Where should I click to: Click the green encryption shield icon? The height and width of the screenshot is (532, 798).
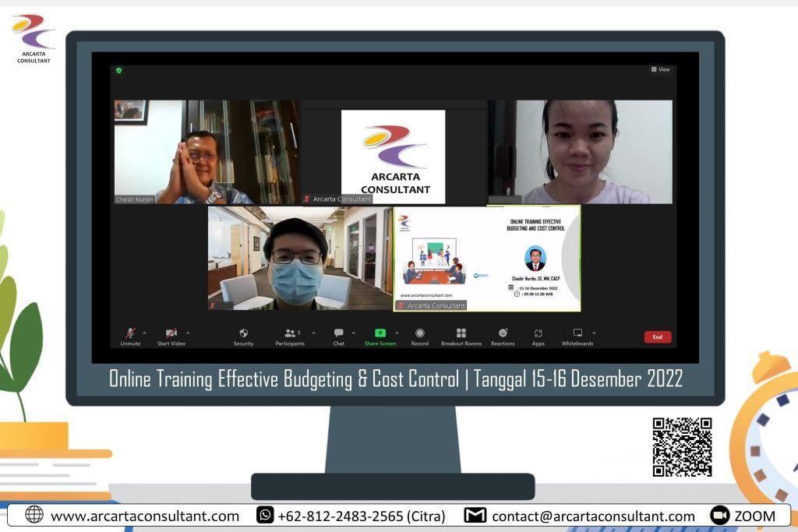coord(119,70)
